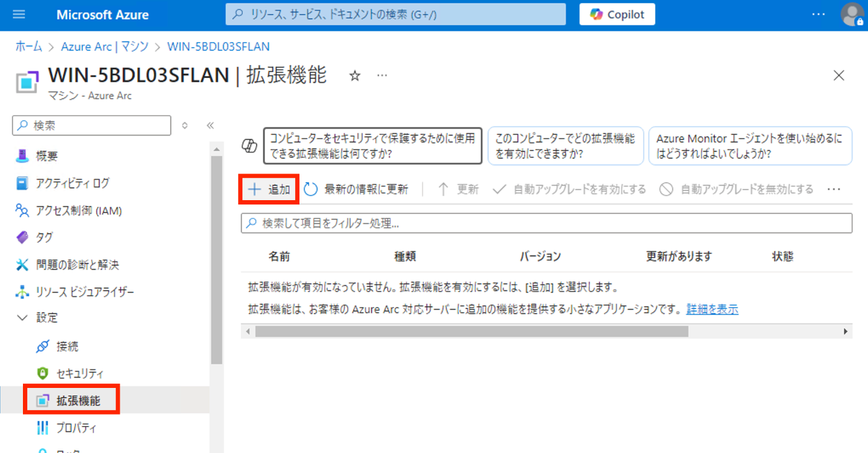Open the user account avatar menu

pyautogui.click(x=852, y=14)
